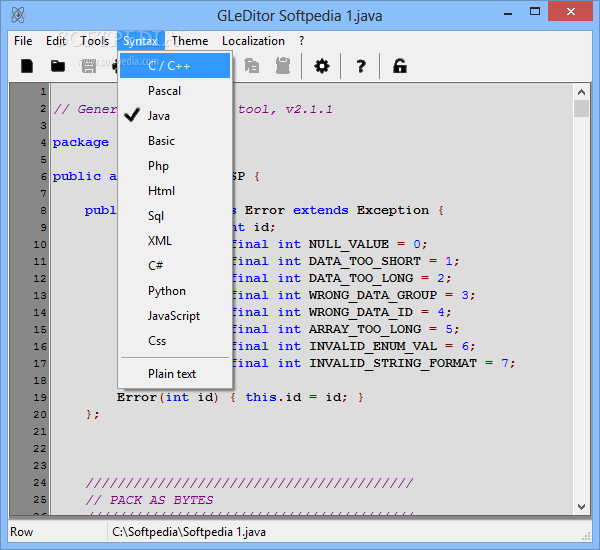The width and height of the screenshot is (600, 550).
Task: Click the package keyword on line 4
Action: 81,142
